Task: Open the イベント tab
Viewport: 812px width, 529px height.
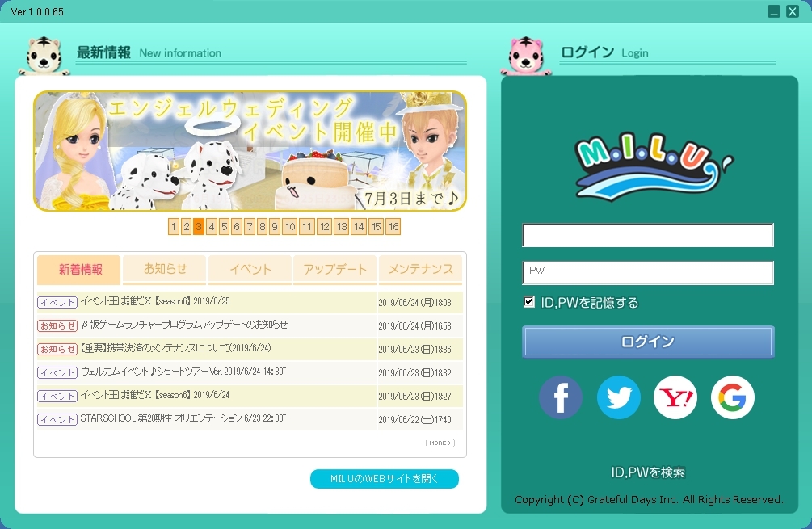Action: 250,270
